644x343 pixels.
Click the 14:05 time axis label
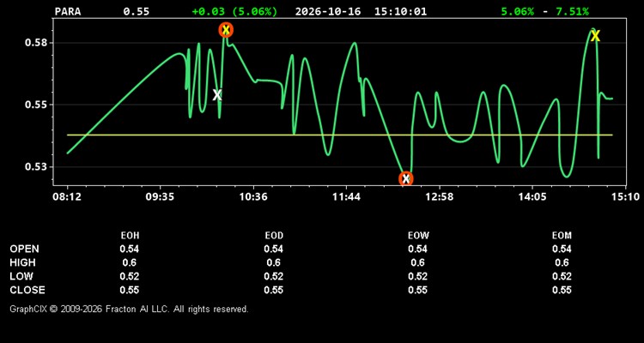532,197
